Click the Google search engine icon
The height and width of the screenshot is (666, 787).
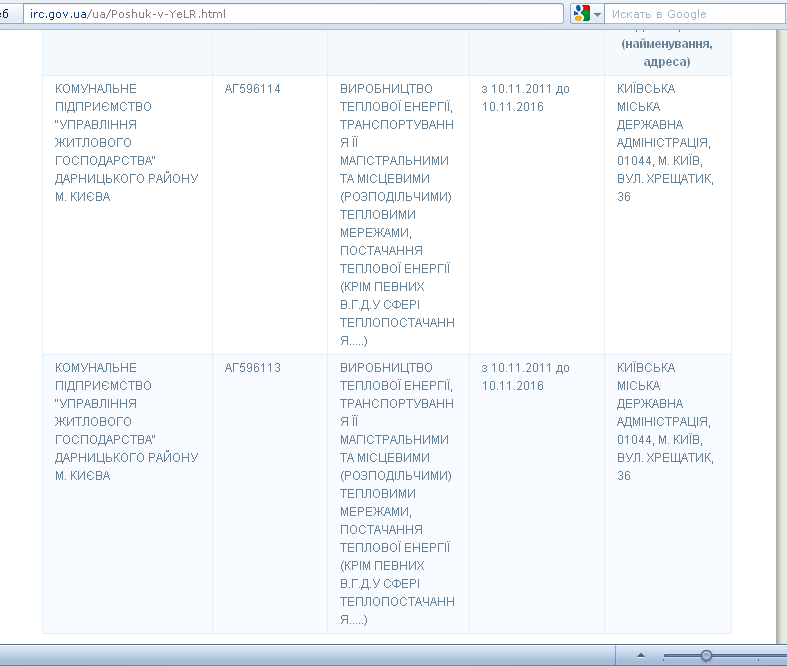(x=582, y=14)
